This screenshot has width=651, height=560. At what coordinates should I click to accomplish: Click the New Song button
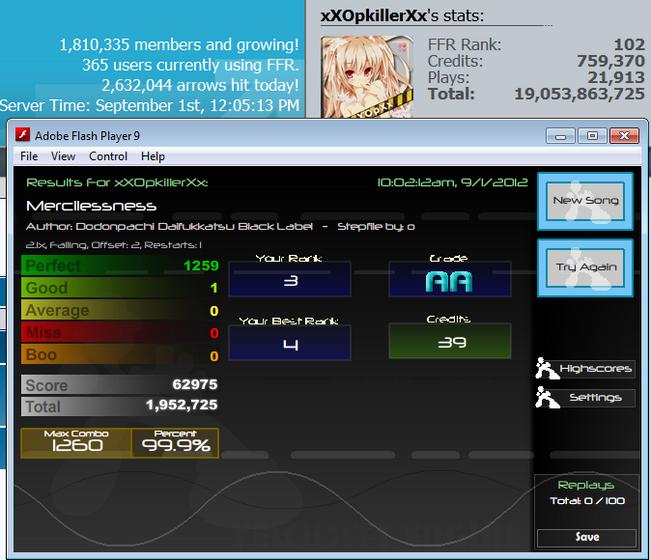pos(585,201)
